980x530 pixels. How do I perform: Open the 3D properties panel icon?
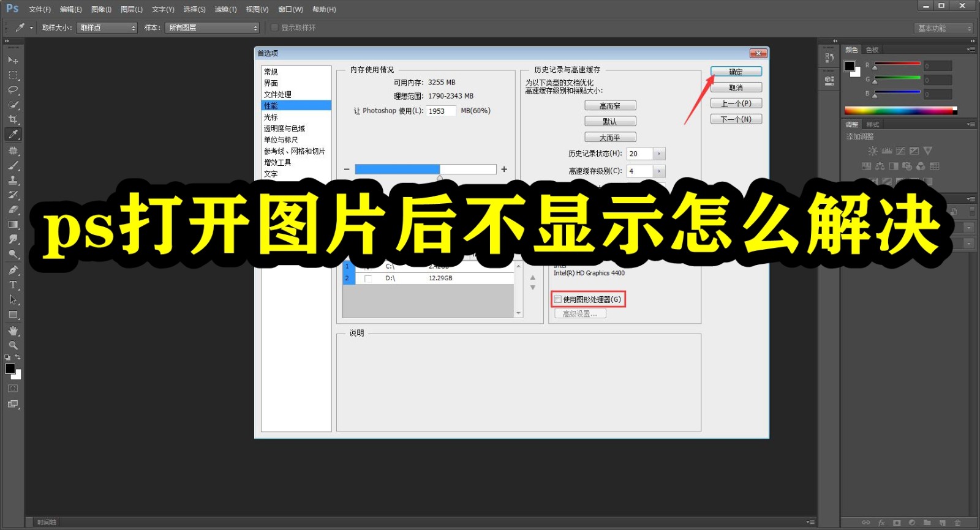pos(829,80)
